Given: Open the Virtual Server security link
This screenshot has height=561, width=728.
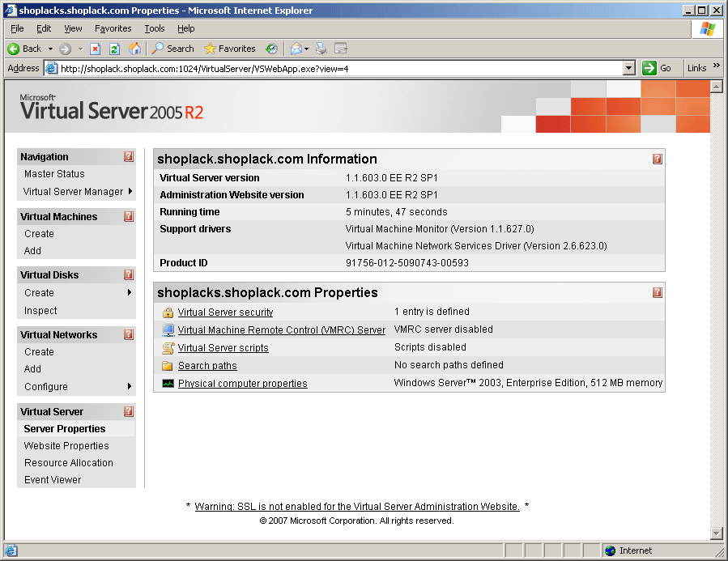Looking at the screenshot, I should point(225,312).
